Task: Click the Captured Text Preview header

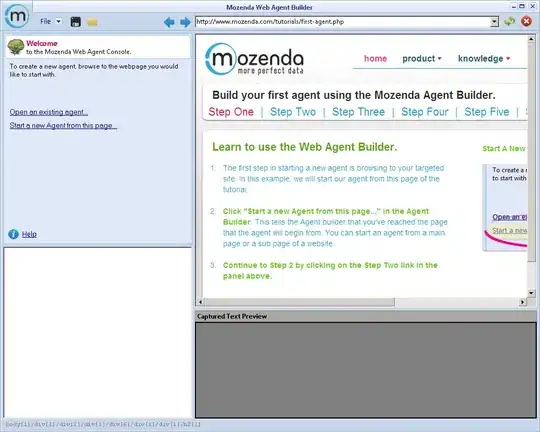Action: point(232,316)
